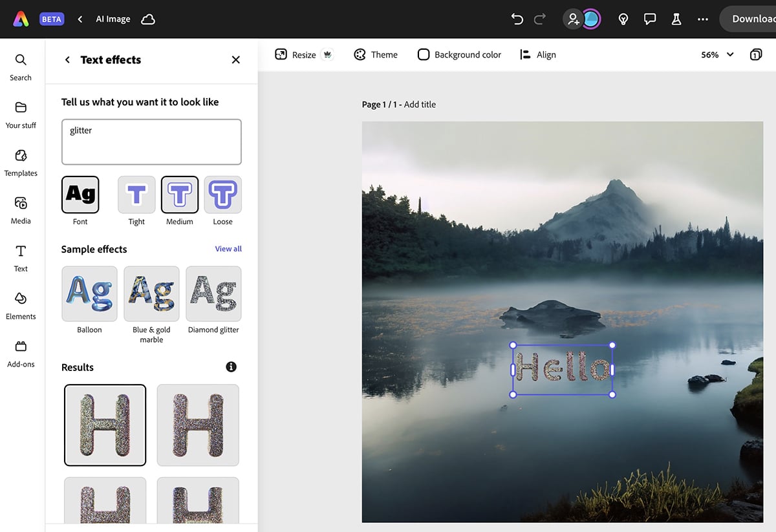Go back from Text effects panel
Image resolution: width=776 pixels, height=532 pixels.
[x=67, y=59]
